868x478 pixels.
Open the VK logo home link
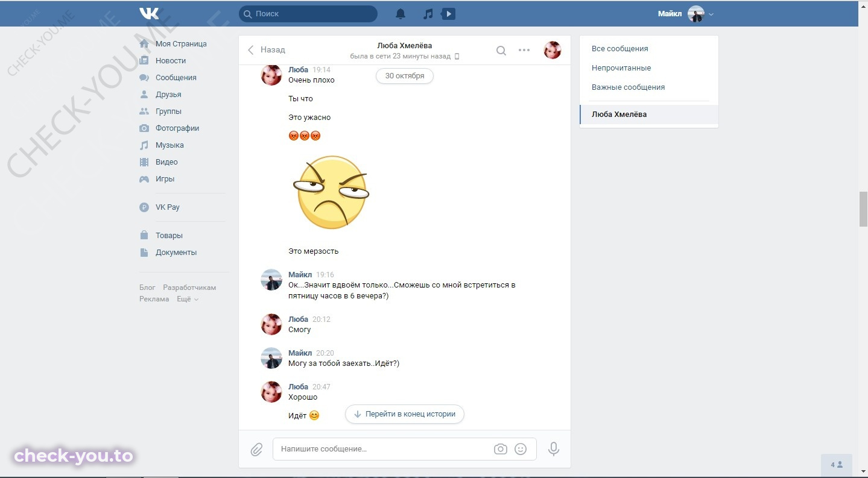[149, 13]
